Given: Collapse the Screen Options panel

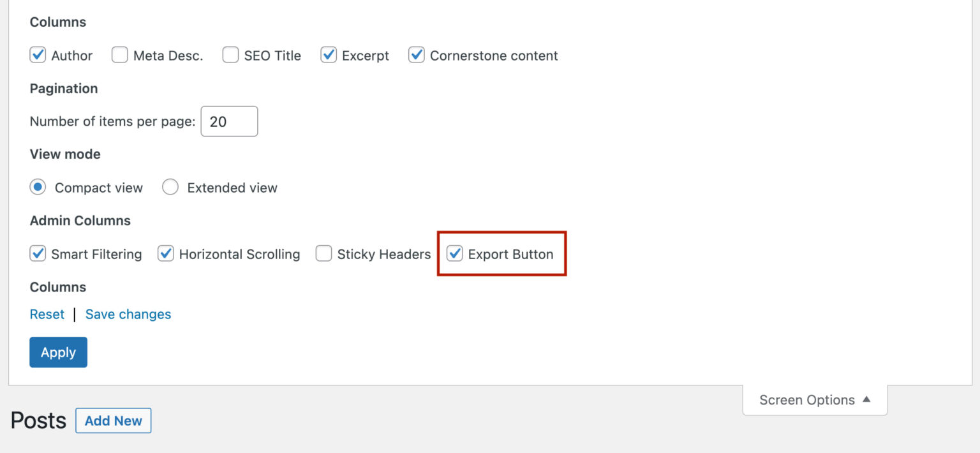Looking at the screenshot, I should point(814,399).
